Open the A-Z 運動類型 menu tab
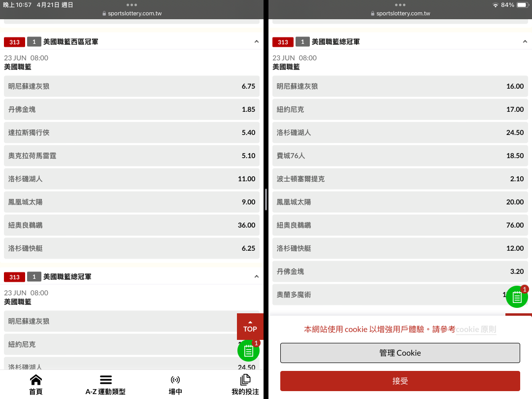This screenshot has width=532, height=399. tap(105, 385)
